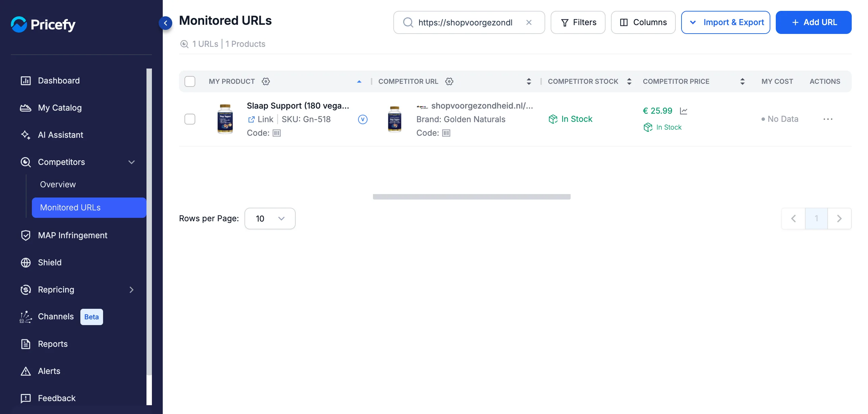Click my product barcode code icon

(x=277, y=133)
